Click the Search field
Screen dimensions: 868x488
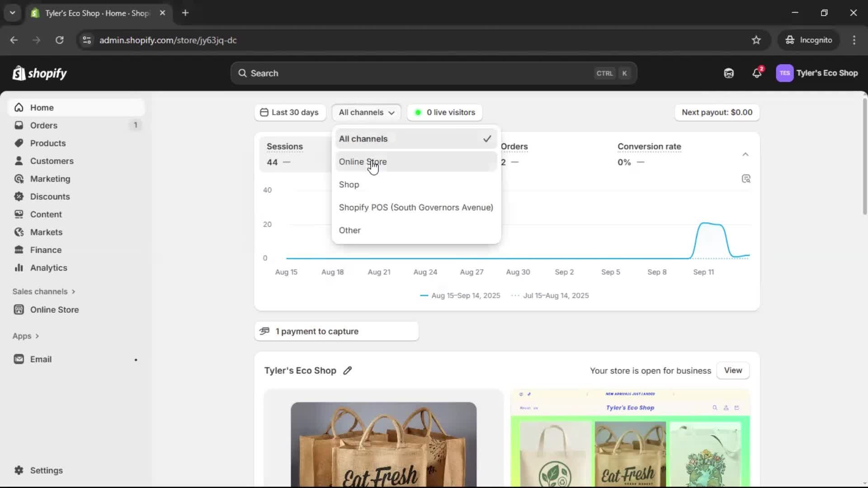click(434, 73)
